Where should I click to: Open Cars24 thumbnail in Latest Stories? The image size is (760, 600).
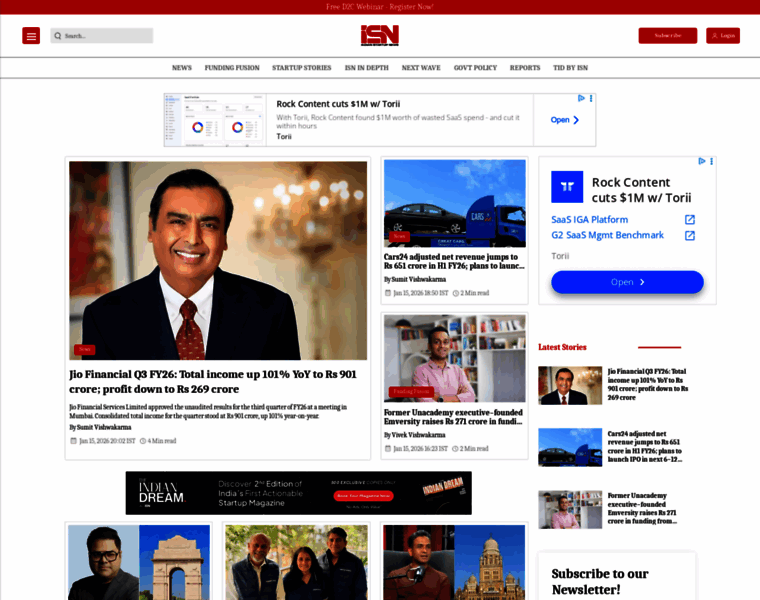coord(570,447)
